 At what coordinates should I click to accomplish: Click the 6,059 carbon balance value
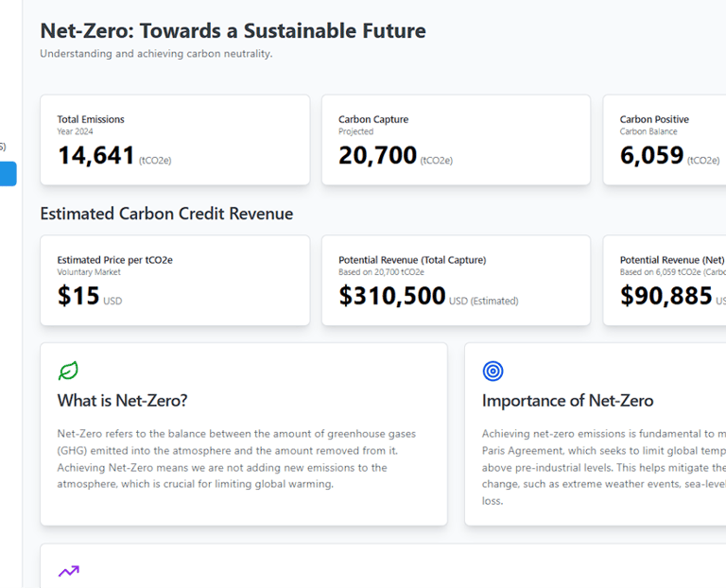coord(652,155)
